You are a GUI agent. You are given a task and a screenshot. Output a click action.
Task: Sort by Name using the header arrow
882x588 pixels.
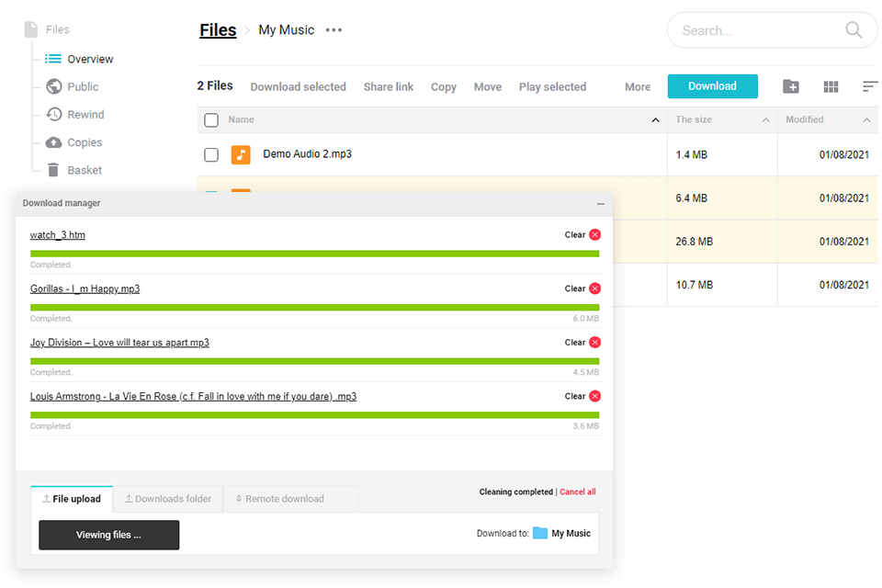[x=655, y=119]
